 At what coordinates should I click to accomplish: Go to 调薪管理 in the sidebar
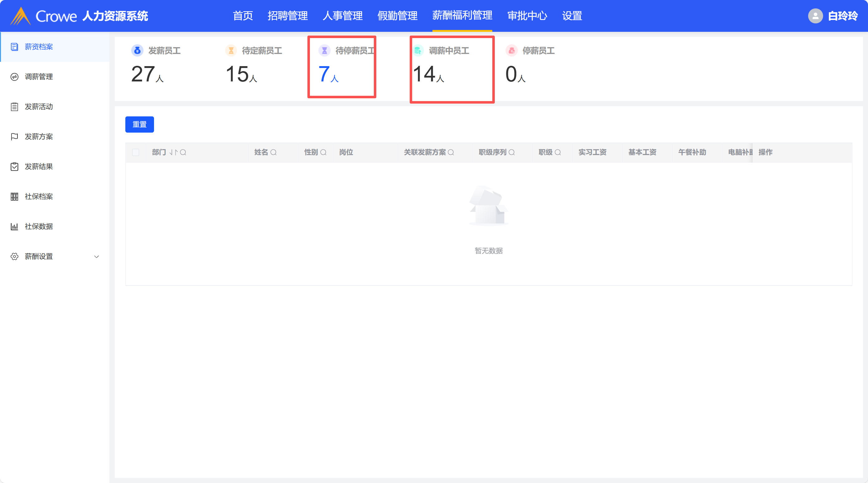(x=39, y=77)
